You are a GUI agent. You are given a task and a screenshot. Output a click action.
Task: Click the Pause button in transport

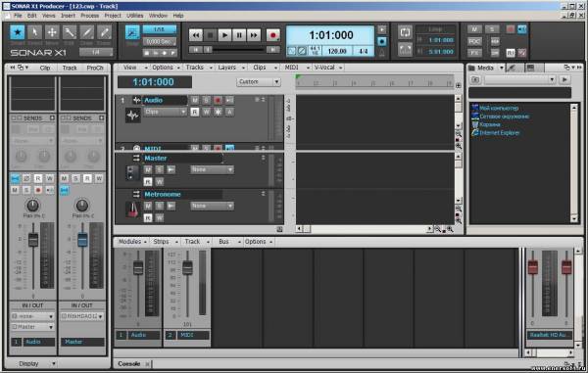239,35
